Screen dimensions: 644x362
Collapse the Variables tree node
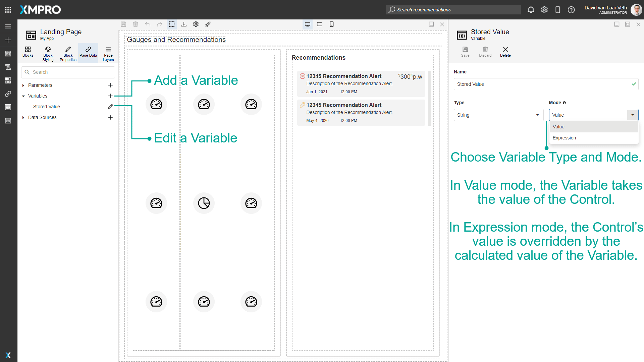click(23, 96)
